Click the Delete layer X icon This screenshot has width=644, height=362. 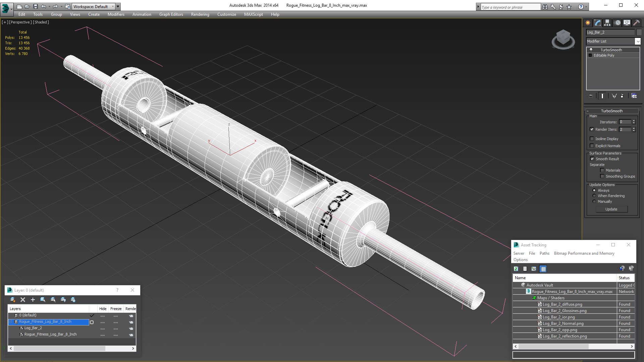[23, 300]
